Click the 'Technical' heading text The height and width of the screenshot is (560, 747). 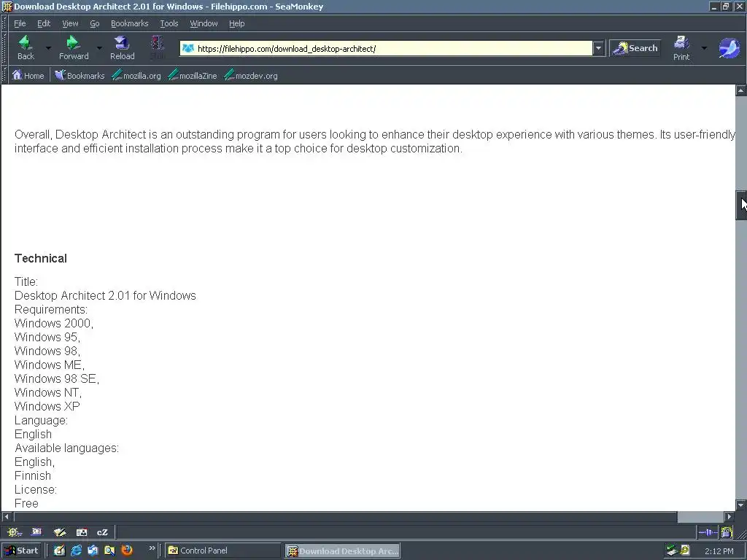41,259
